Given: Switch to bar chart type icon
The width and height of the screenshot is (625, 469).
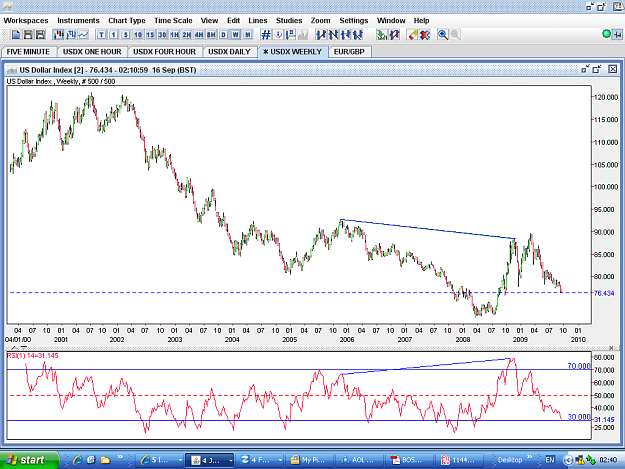Looking at the screenshot, I should (71, 35).
